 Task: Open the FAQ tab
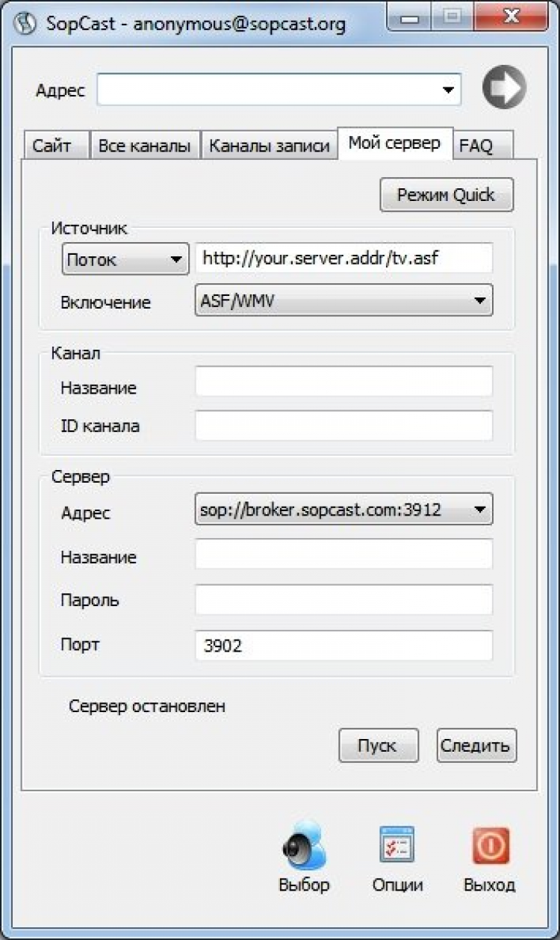click(482, 146)
